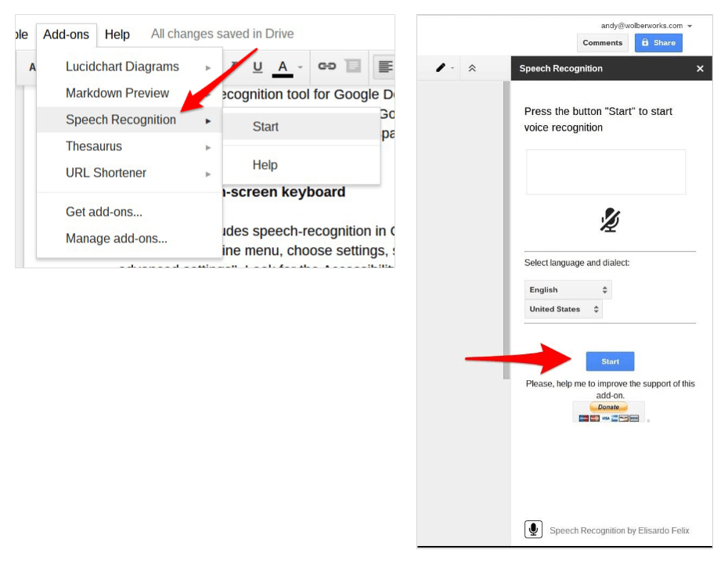The width and height of the screenshot is (728, 564).
Task: Open the English language dropdown
Action: (568, 289)
